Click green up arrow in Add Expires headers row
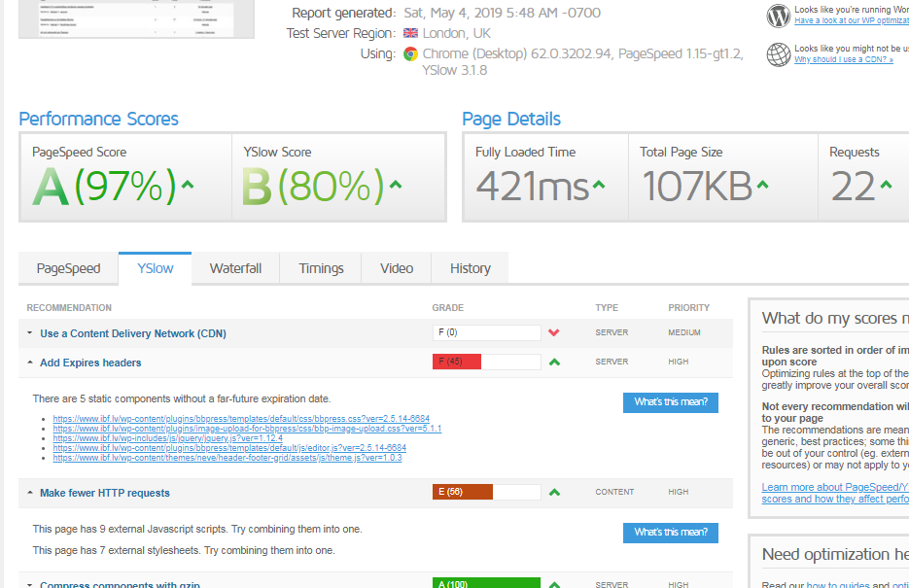This screenshot has width=909, height=588. (554, 363)
